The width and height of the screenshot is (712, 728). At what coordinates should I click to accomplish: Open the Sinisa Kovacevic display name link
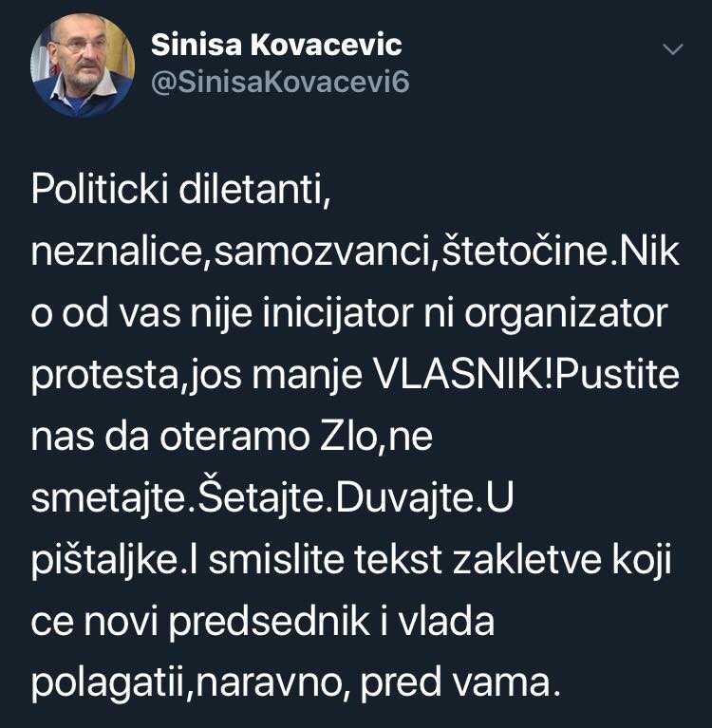pos(276,45)
